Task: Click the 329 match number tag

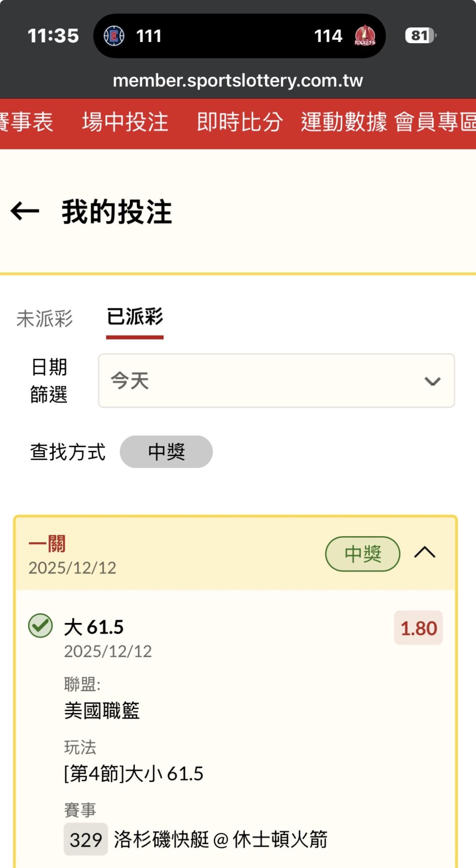Action: pos(86,839)
